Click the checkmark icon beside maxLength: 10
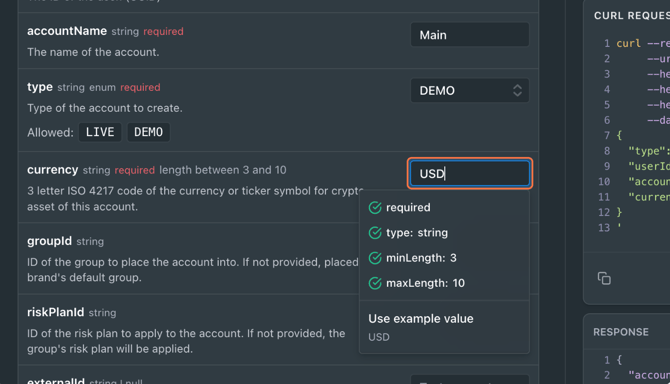 pos(375,283)
